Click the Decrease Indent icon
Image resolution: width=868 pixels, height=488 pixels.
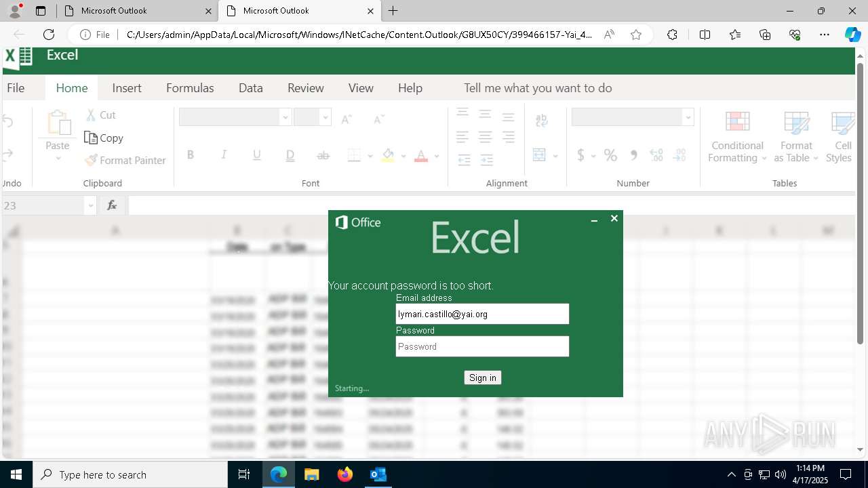[x=464, y=160]
